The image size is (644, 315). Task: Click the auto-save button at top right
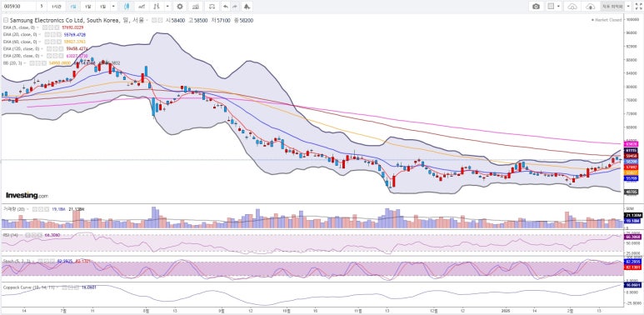(612, 6)
